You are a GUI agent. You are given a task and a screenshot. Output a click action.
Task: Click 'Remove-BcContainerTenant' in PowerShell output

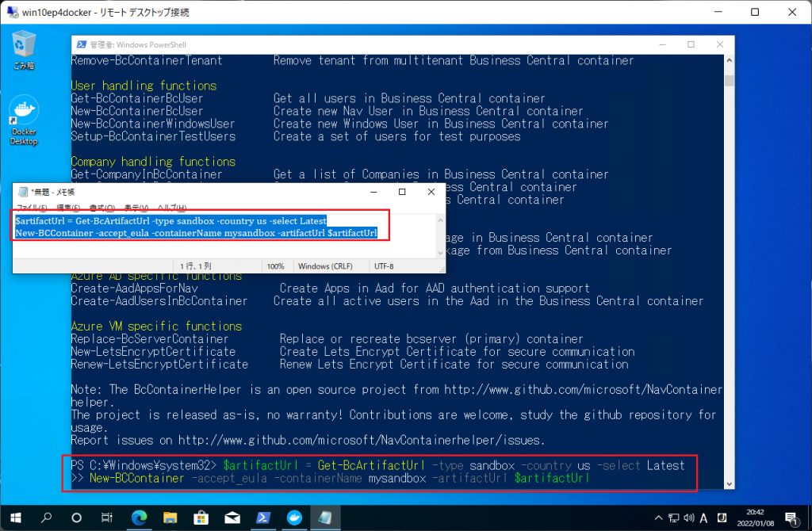coord(147,60)
